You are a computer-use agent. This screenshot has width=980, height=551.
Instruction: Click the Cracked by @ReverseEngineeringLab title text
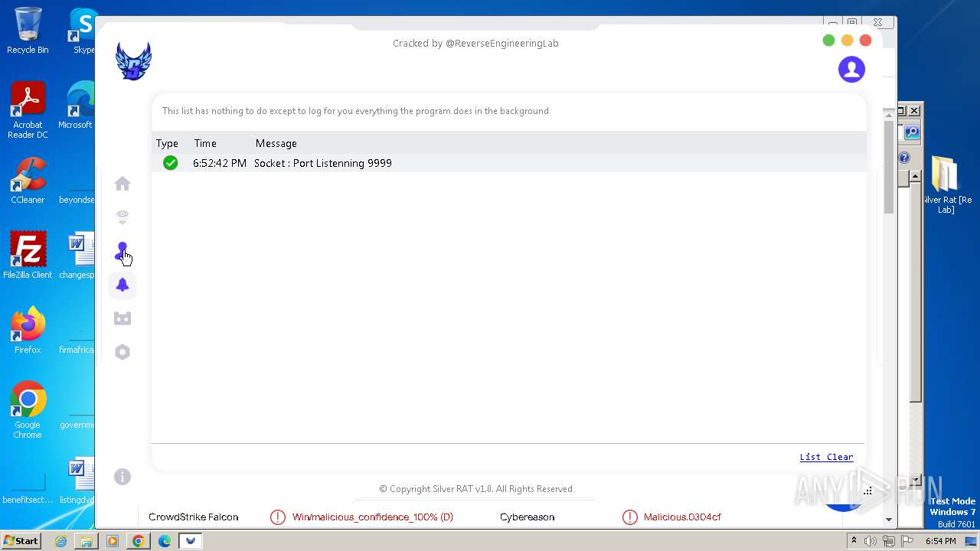coord(475,44)
